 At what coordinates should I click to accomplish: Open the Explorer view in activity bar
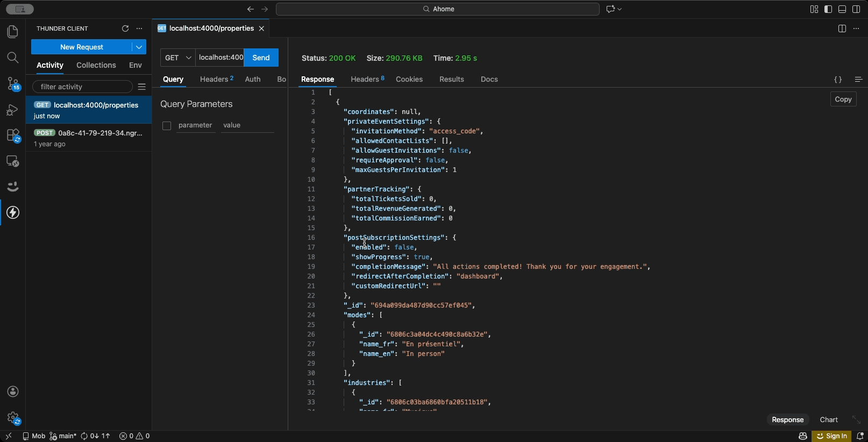point(13,32)
